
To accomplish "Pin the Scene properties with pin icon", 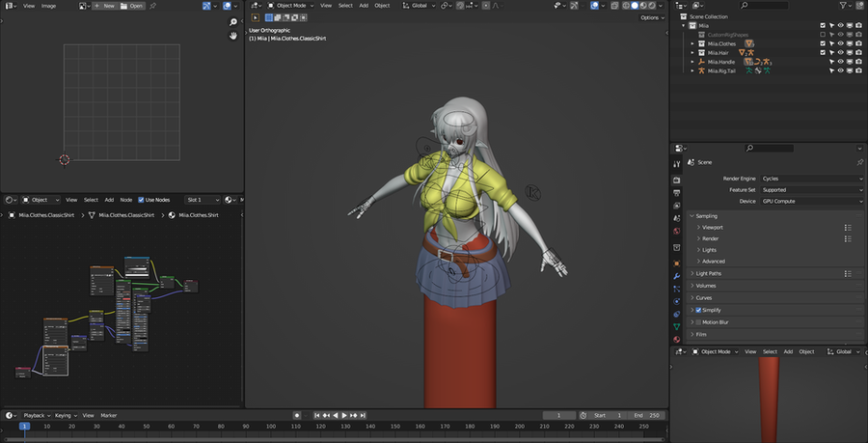I will pos(859,163).
